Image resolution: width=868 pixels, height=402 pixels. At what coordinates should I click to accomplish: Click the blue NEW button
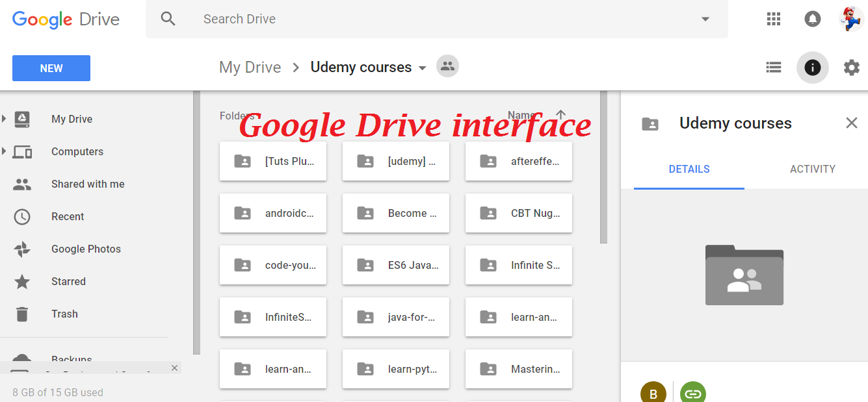(51, 68)
